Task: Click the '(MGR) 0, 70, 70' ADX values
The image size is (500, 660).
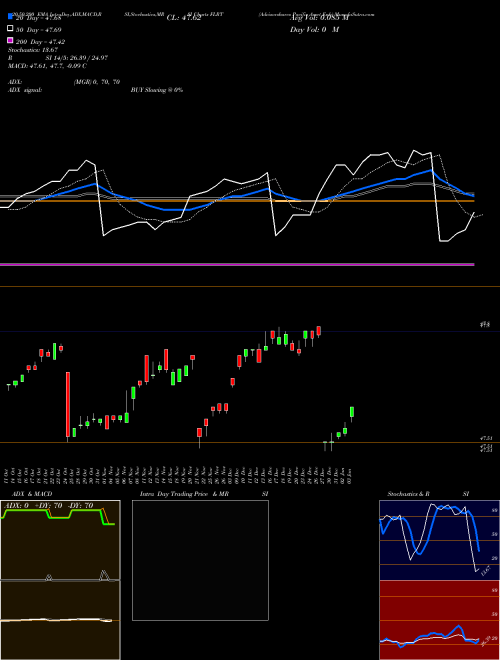Action: pos(97,82)
